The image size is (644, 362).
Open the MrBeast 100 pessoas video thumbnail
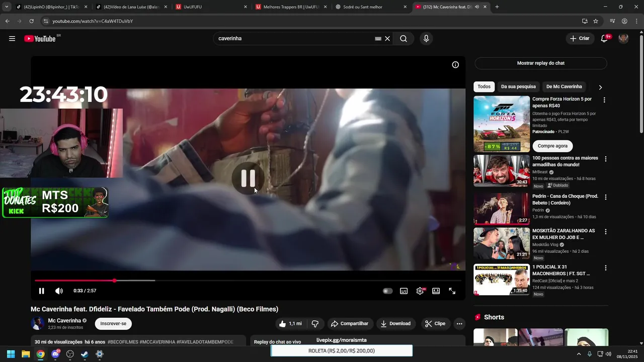502,170
